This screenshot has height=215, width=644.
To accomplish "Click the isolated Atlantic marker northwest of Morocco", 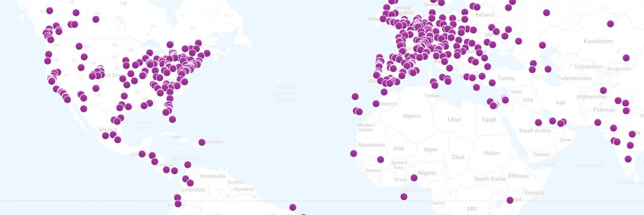I will click(x=355, y=97).
